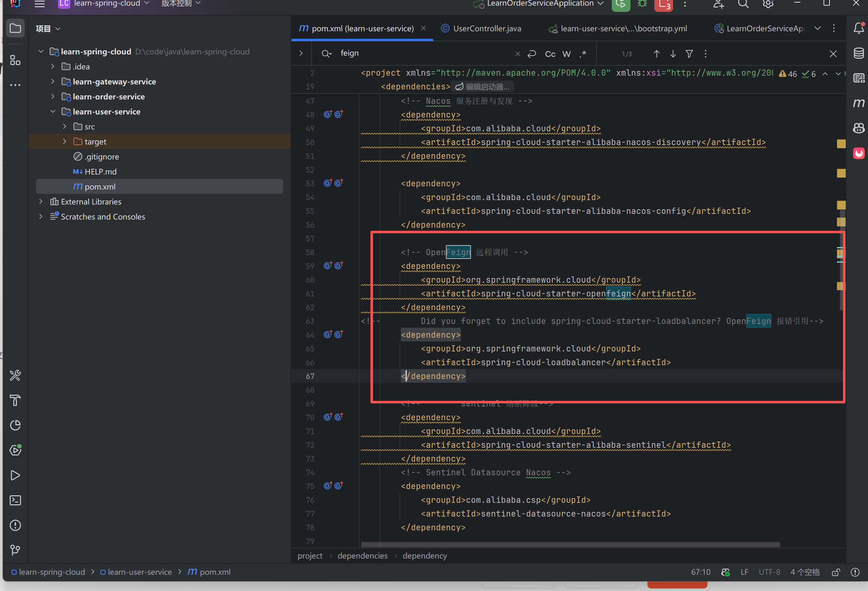The width and height of the screenshot is (868, 591).
Task: Click the editor horizontal scrollbar
Action: pos(570,545)
